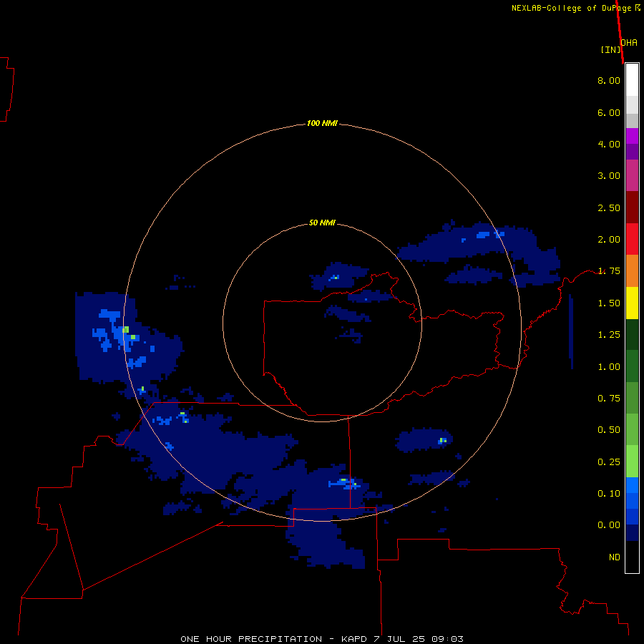Click the ND legend label
The height and width of the screenshot is (644, 644).
(615, 557)
